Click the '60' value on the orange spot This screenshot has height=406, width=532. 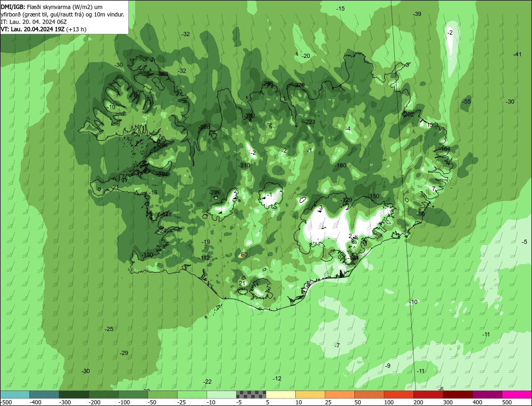(x=244, y=255)
